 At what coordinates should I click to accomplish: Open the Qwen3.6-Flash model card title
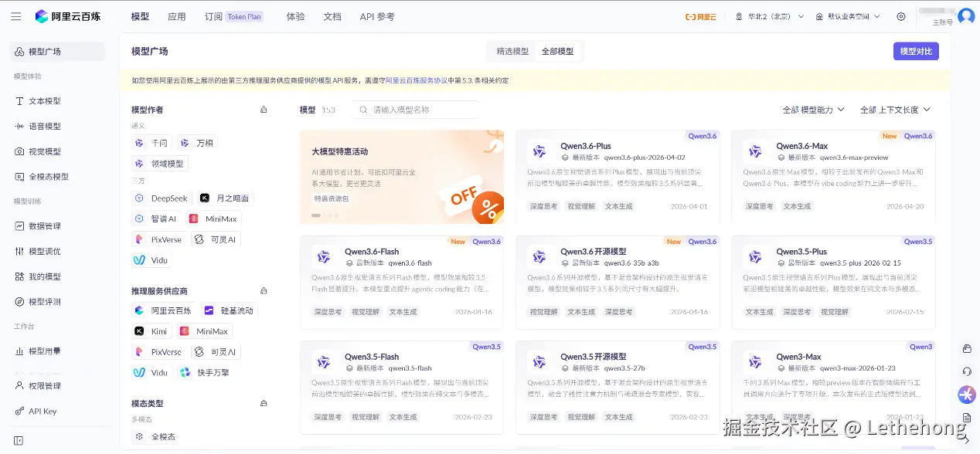[x=372, y=252]
